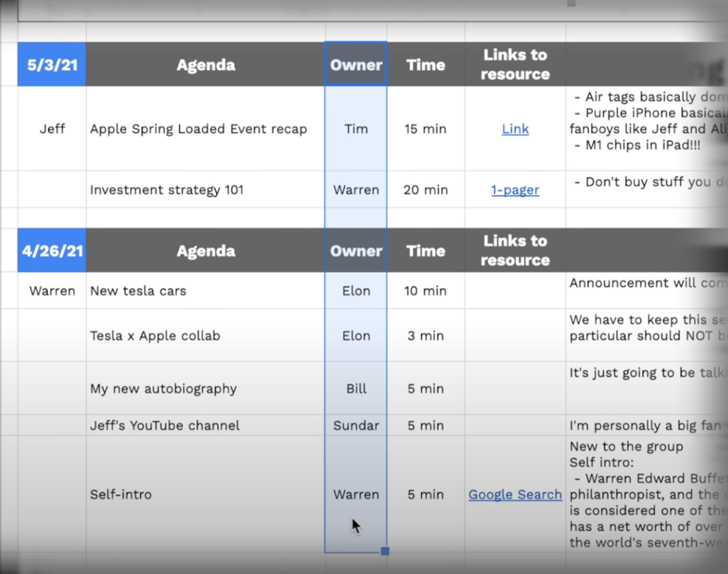728x574 pixels.
Task: Select the 'Tim' owner cell
Action: 356,129
